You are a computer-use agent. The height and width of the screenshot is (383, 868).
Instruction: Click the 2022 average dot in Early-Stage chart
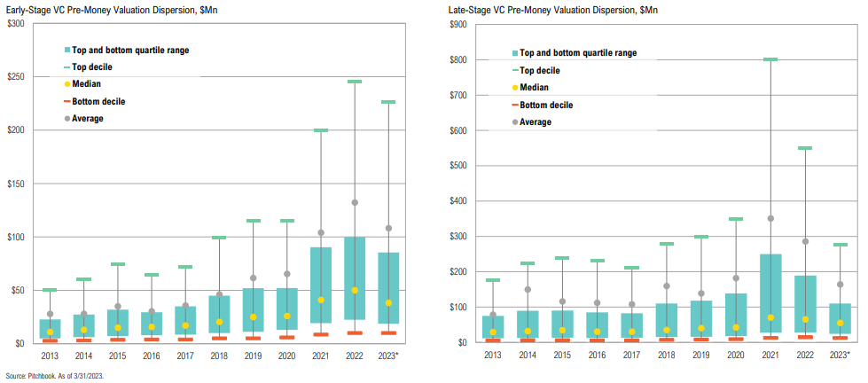pyautogui.click(x=355, y=202)
